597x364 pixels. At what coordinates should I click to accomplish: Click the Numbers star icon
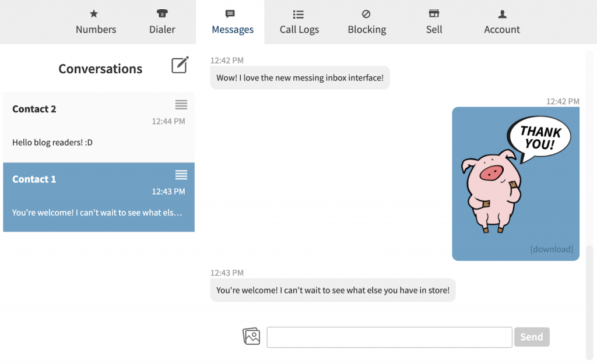click(94, 14)
